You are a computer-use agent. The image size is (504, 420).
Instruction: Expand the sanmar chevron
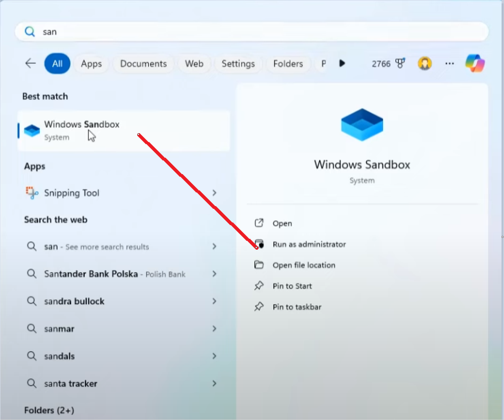tap(214, 328)
